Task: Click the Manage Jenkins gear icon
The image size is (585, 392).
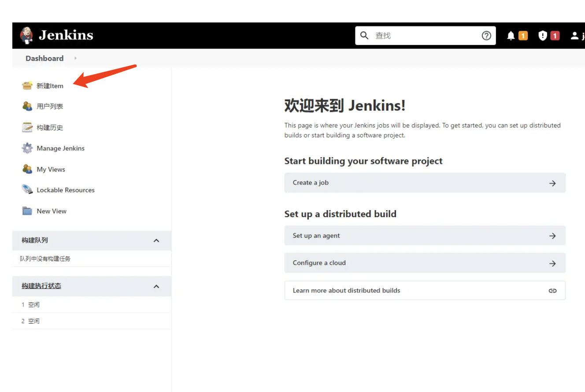Action: coord(27,148)
